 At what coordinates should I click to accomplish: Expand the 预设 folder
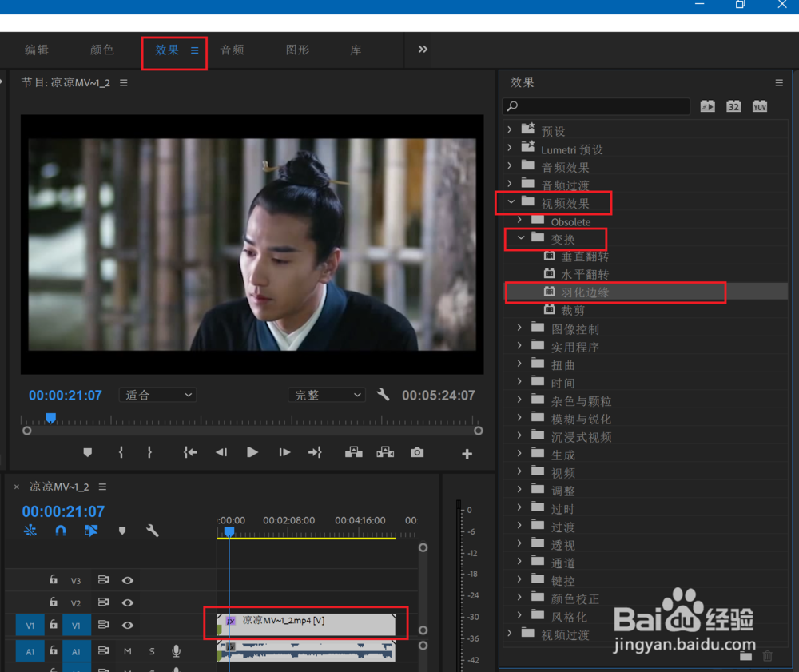[510, 130]
